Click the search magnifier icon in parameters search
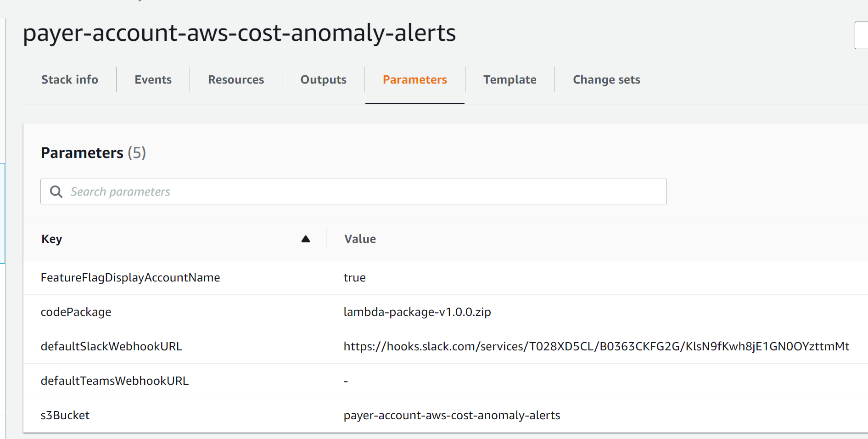Viewport: 868px width, 439px height. coord(56,191)
